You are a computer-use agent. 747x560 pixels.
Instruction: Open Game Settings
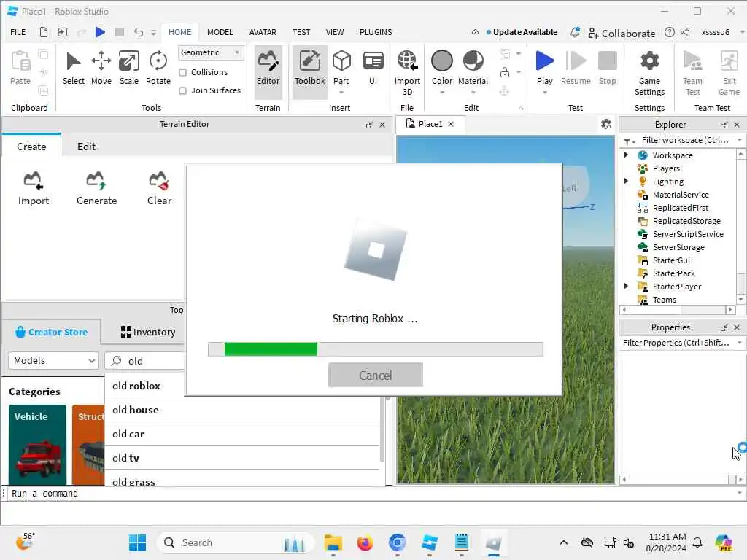point(649,74)
